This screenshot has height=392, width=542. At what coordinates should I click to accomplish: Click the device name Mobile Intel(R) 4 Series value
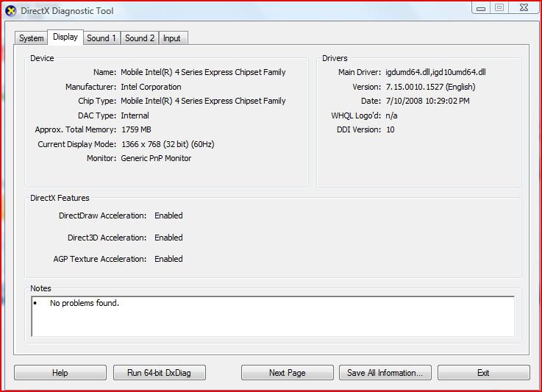(x=203, y=72)
